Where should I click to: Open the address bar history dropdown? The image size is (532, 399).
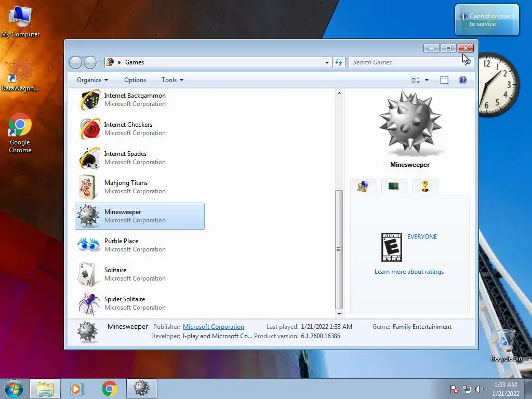point(327,62)
